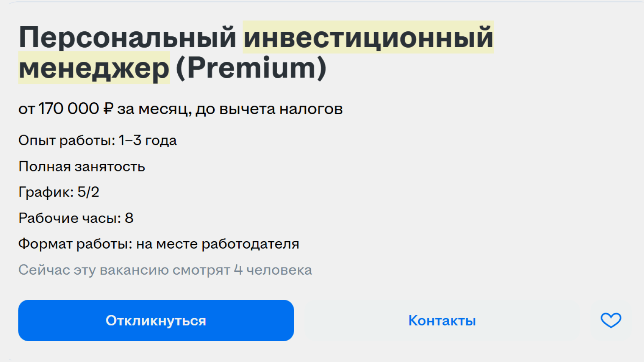
Task: Click the 170 000 salary amount
Action: [x=69, y=109]
